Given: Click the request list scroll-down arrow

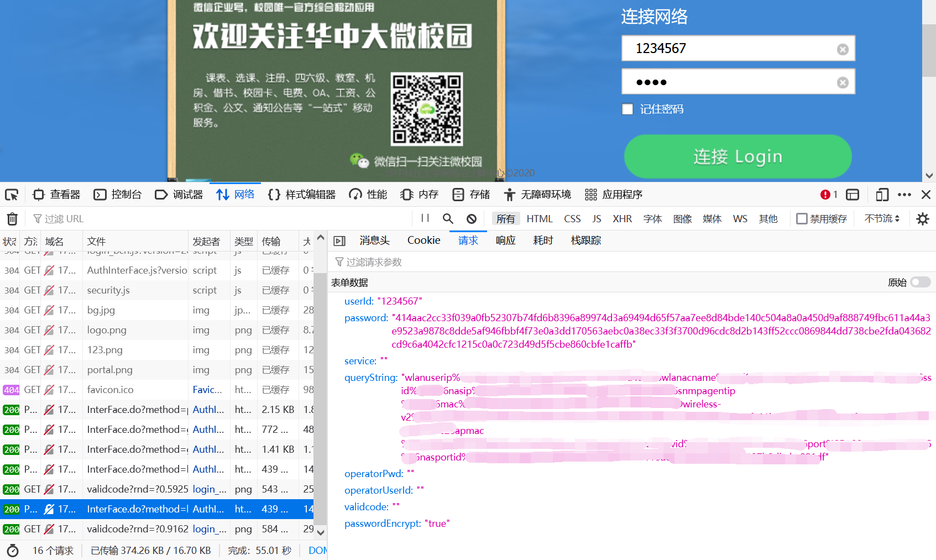Looking at the screenshot, I should [x=321, y=532].
